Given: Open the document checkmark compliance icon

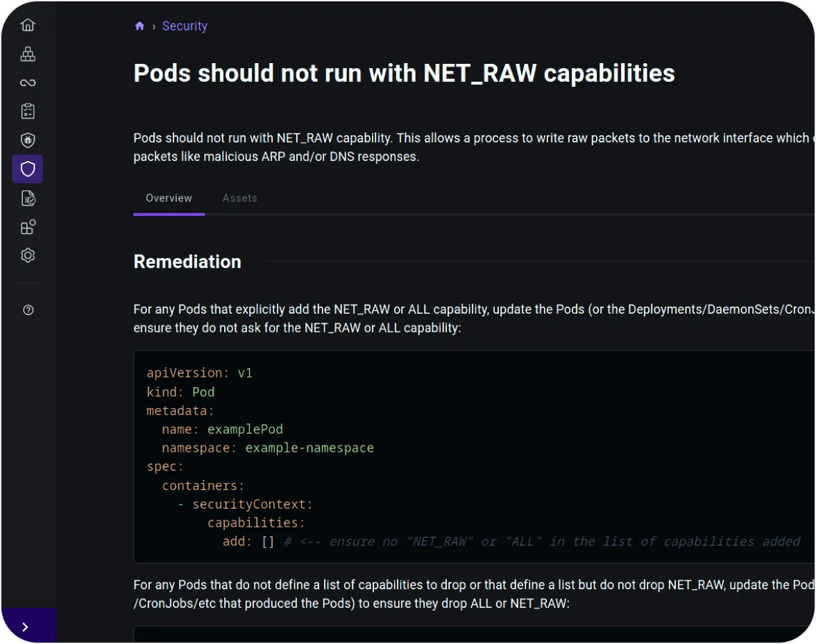Looking at the screenshot, I should pyautogui.click(x=28, y=198).
